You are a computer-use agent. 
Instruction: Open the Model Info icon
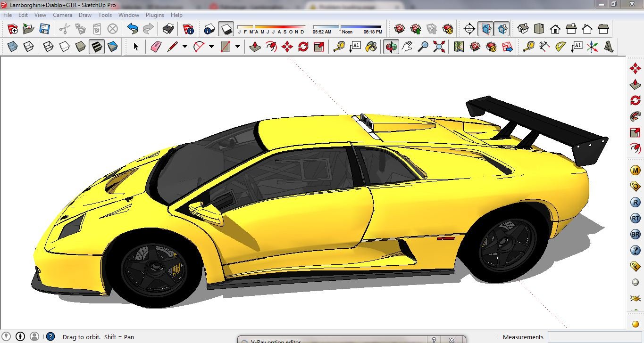[x=189, y=29]
